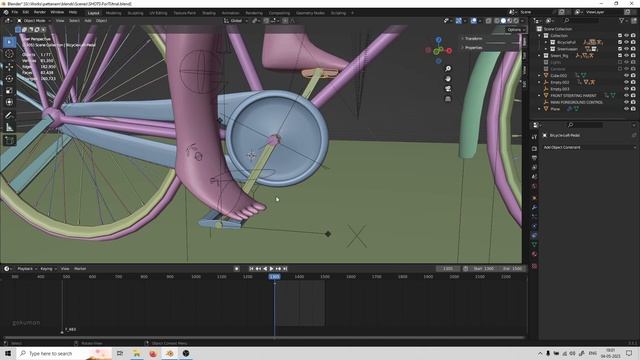Toggle the camera view icon in viewport
This screenshot has width=640, height=360.
448,89
